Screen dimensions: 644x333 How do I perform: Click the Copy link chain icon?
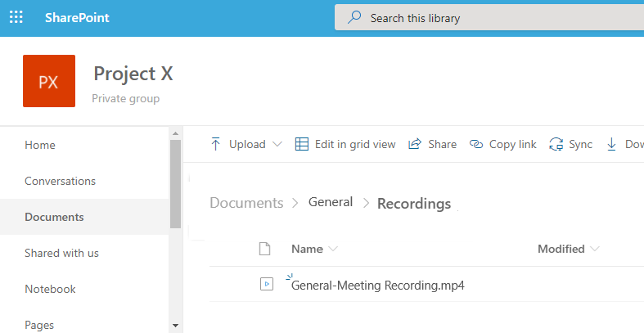476,144
